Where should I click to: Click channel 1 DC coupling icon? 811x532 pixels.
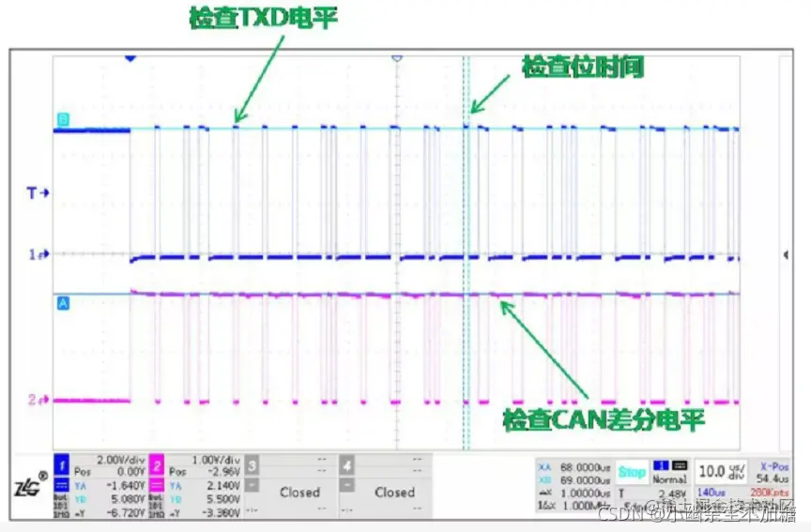coord(61,484)
